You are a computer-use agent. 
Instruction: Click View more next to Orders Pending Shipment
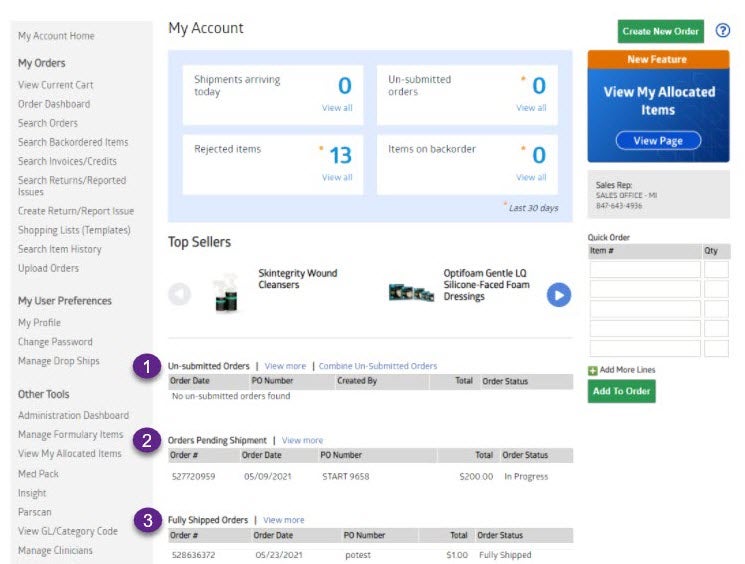(x=302, y=440)
